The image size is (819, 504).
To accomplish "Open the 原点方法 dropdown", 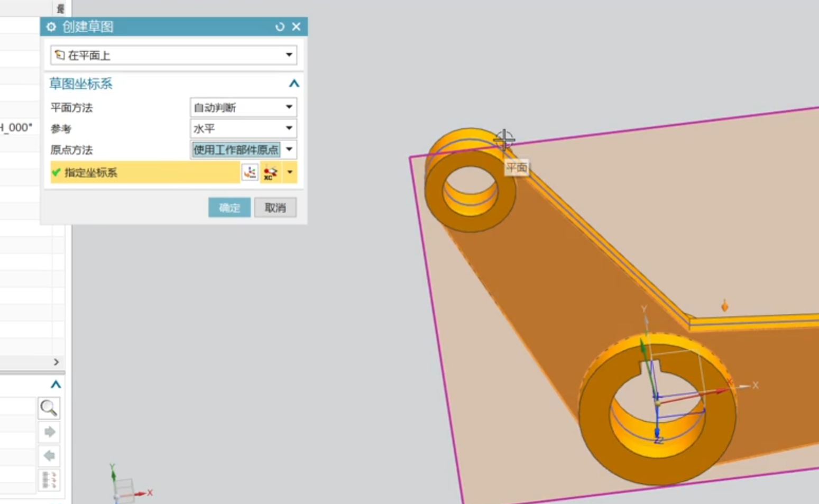I will click(x=243, y=150).
